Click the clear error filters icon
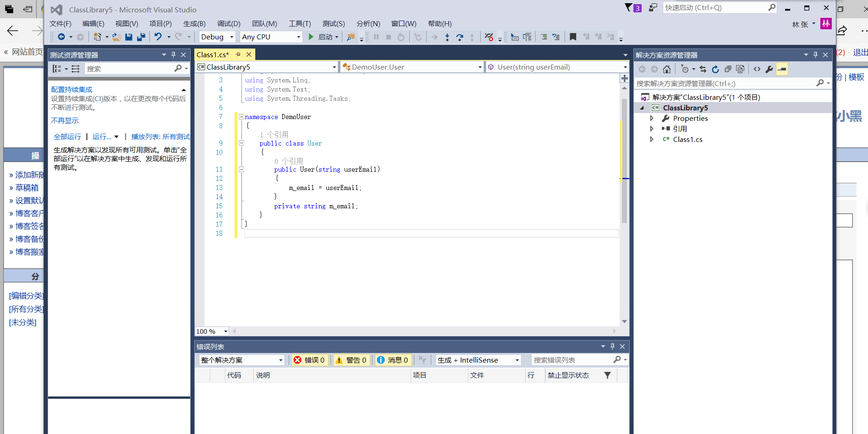Viewport: 868px width, 434px height. (423, 360)
